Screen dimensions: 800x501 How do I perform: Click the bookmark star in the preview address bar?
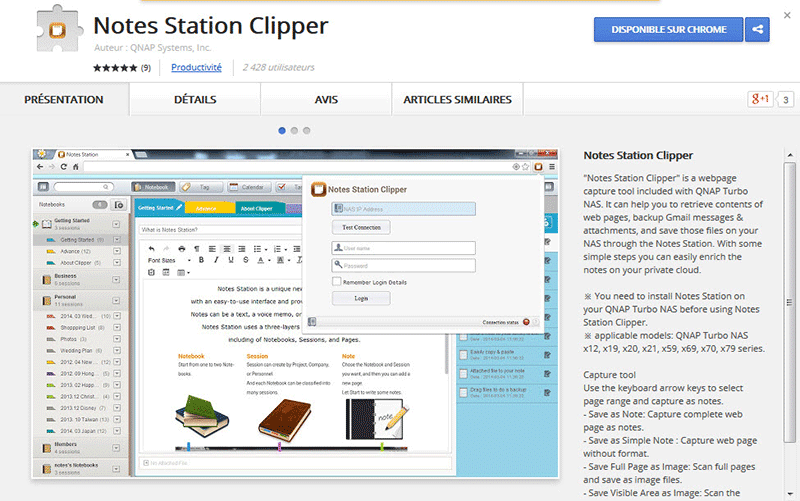(526, 167)
